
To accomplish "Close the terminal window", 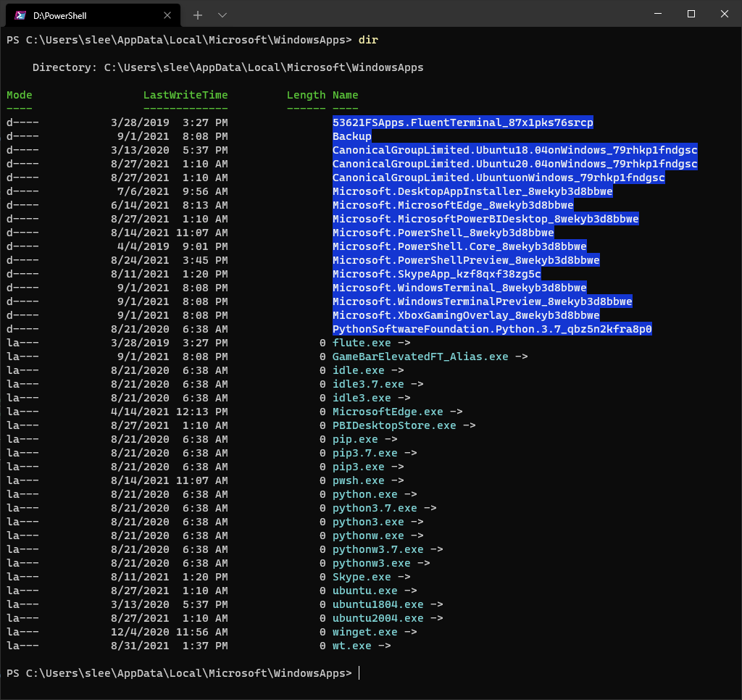I will pos(724,14).
